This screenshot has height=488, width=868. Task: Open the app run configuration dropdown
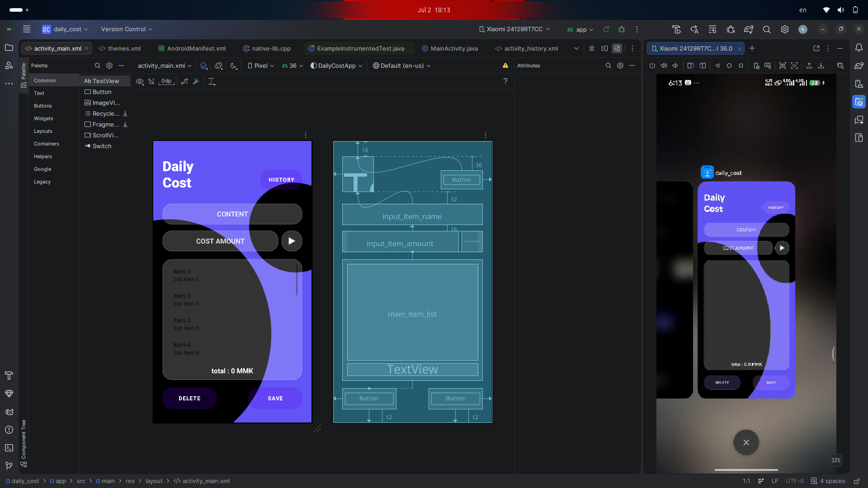(580, 29)
